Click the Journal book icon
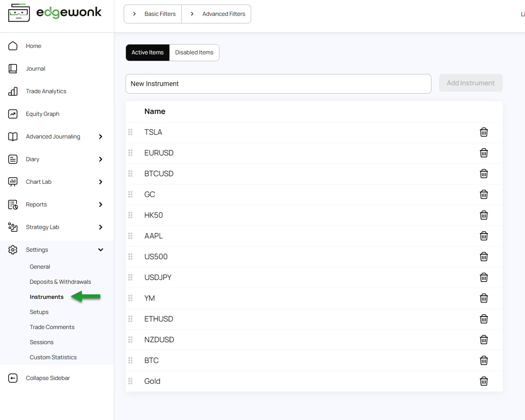Image resolution: width=525 pixels, height=420 pixels. point(13,69)
